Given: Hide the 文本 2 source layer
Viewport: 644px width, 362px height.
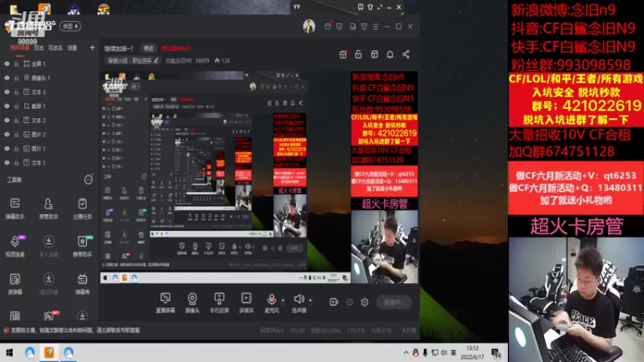Looking at the screenshot, I should click(x=7, y=121).
